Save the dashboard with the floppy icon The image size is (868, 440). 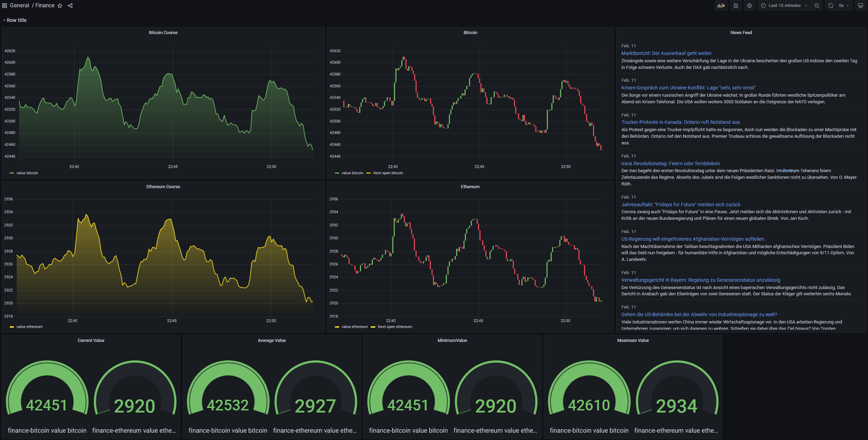tap(736, 6)
